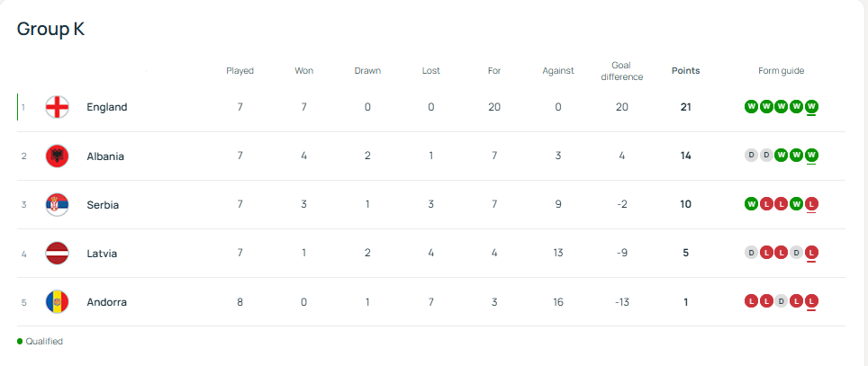Click the Played column header
This screenshot has height=366, width=868.
click(x=240, y=70)
